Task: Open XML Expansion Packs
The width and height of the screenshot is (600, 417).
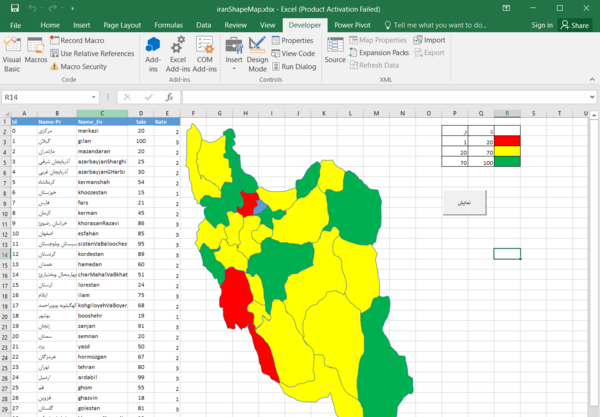Action: (x=379, y=53)
